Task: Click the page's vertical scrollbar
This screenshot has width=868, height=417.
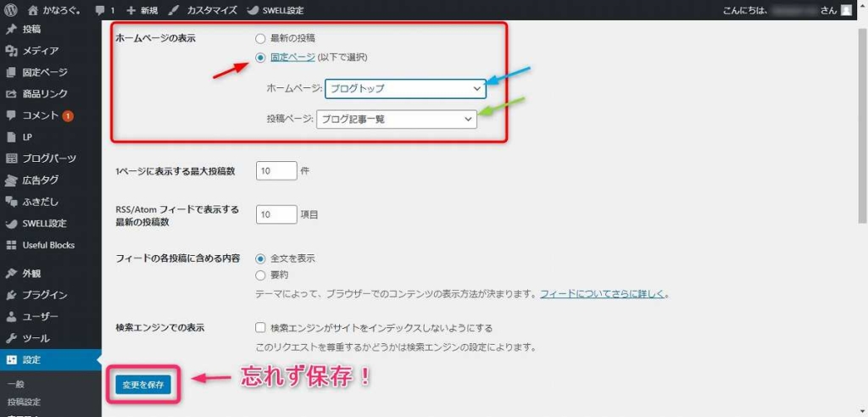Action: 862,127
